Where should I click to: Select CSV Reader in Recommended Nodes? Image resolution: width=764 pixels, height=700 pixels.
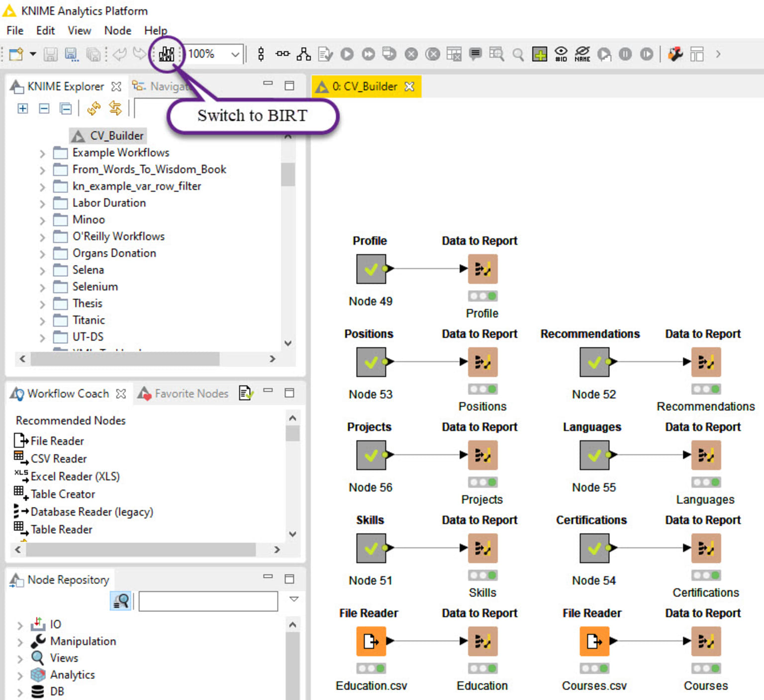[x=50, y=459]
